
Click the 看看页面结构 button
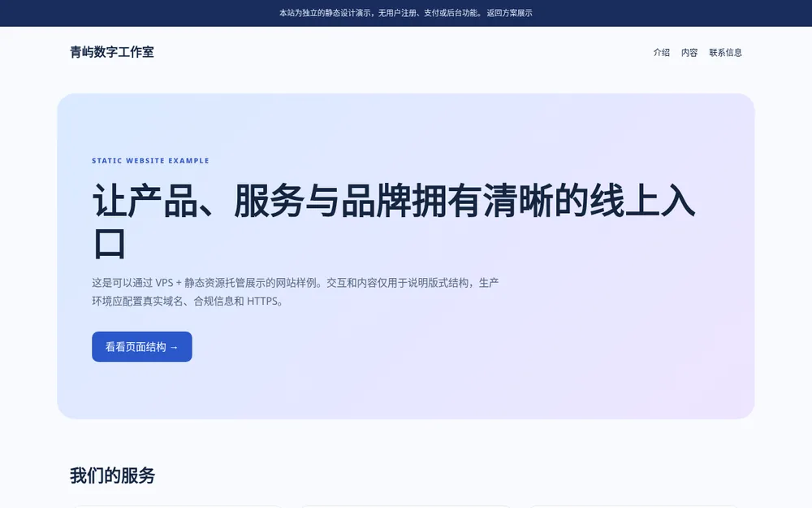pyautogui.click(x=142, y=347)
